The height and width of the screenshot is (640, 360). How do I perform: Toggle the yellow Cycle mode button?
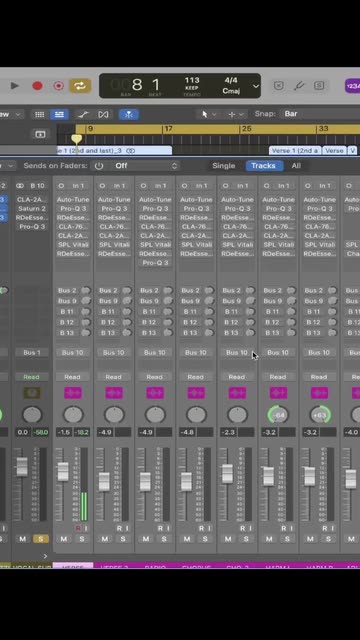[x=80, y=86]
